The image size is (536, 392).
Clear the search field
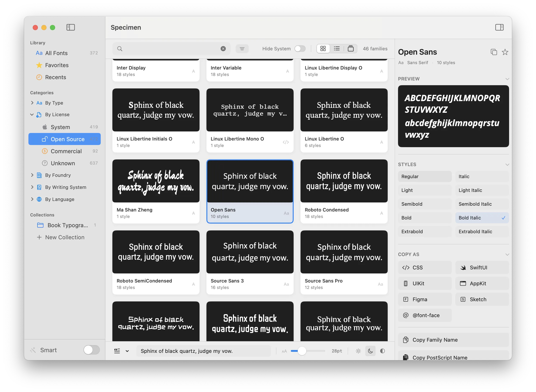[223, 48]
